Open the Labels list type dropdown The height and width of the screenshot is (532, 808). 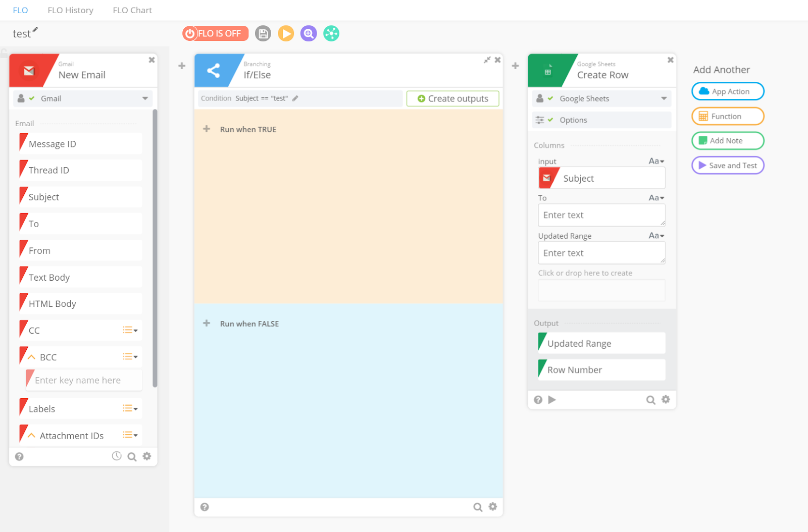coord(130,408)
